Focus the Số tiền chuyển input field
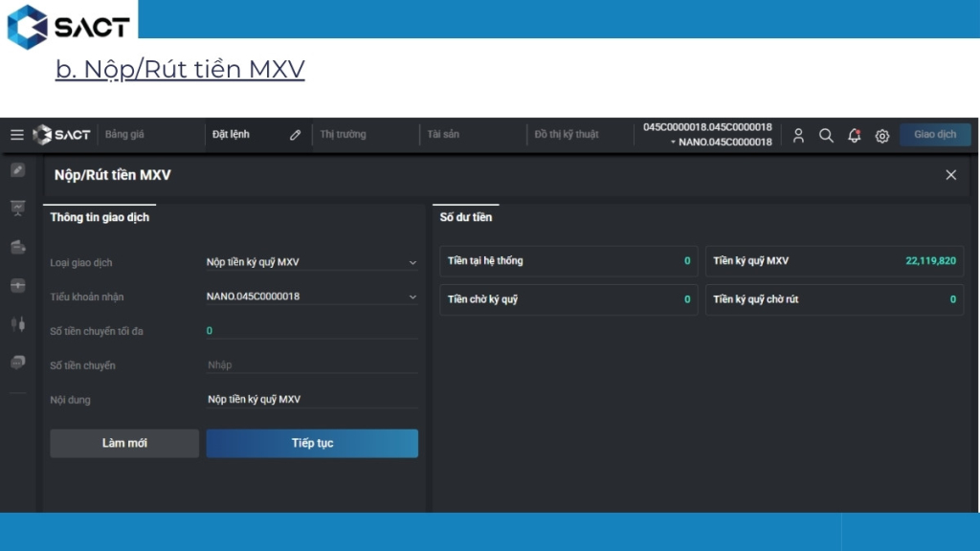The height and width of the screenshot is (551, 980). click(312, 365)
